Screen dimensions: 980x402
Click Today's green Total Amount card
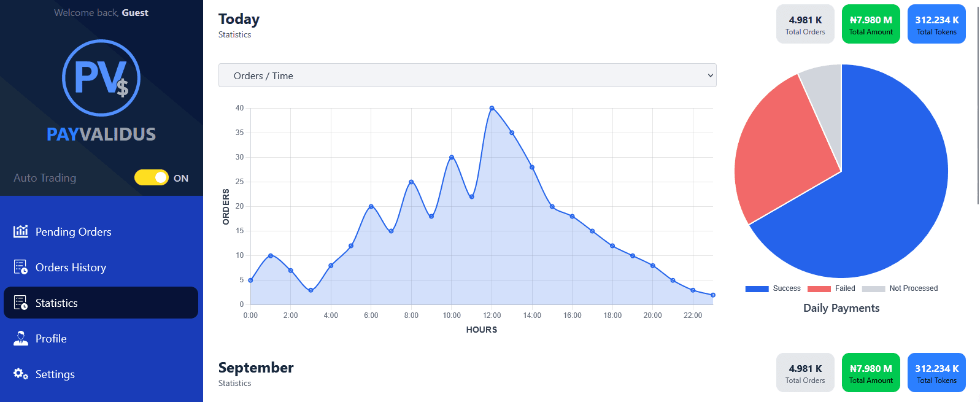tap(871, 25)
